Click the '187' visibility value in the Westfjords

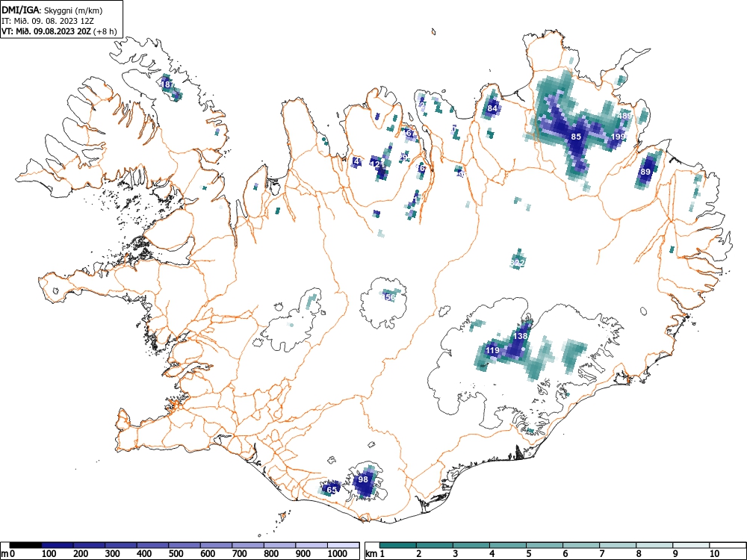(167, 85)
